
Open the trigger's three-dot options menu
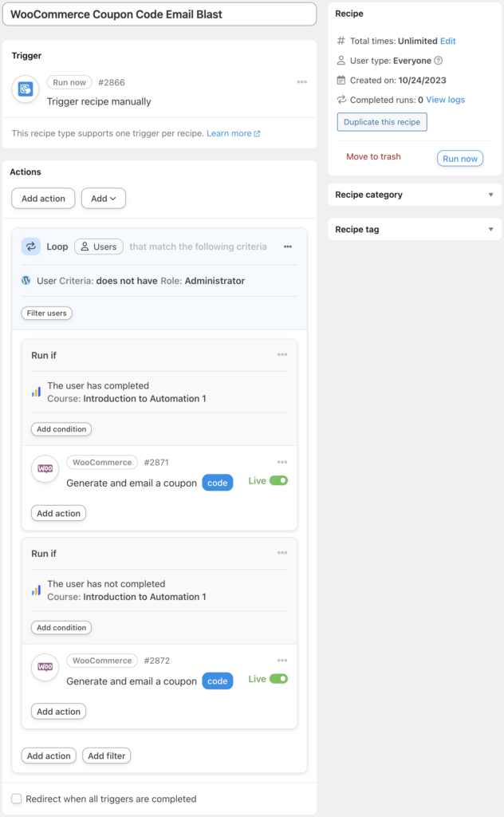point(301,82)
